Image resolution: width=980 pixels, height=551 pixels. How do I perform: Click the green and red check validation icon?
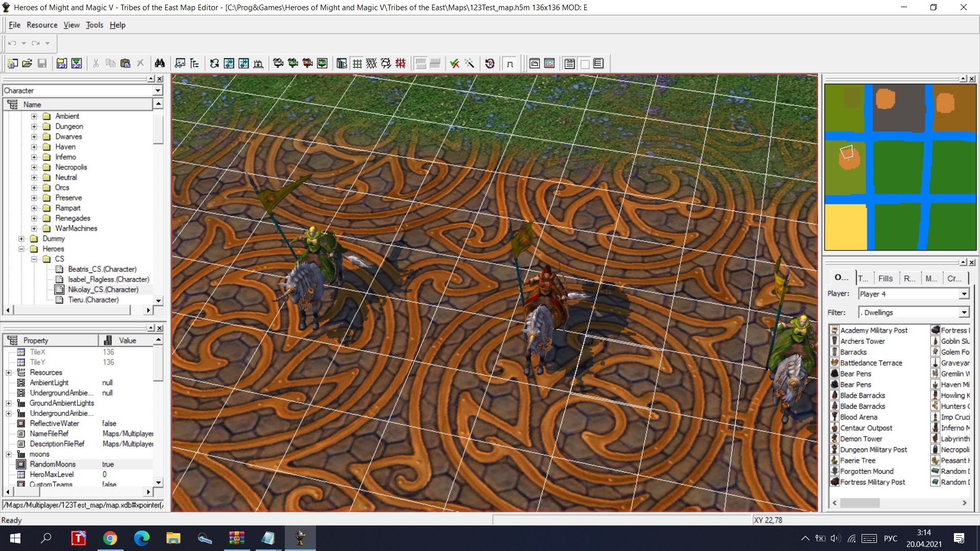coord(454,63)
